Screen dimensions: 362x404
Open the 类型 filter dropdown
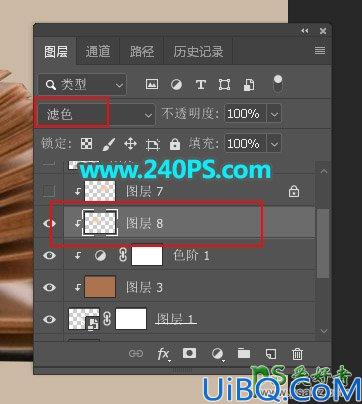pos(82,85)
